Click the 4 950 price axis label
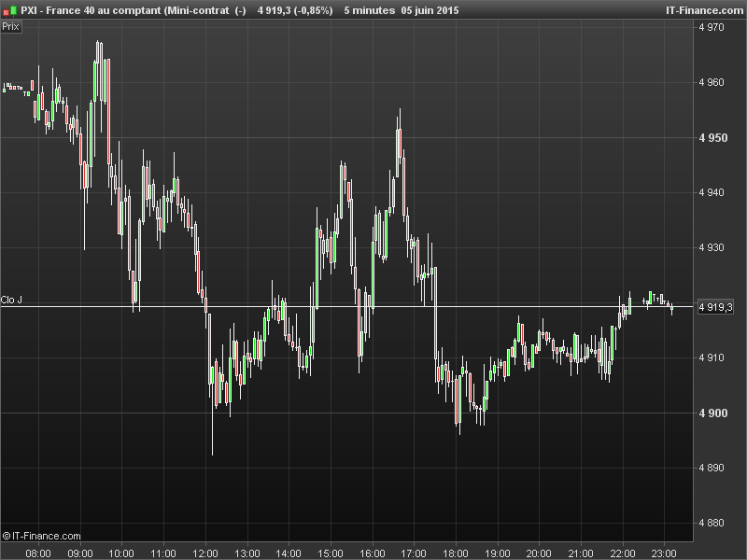Screen dimensions: 747x560 pyautogui.click(x=713, y=137)
